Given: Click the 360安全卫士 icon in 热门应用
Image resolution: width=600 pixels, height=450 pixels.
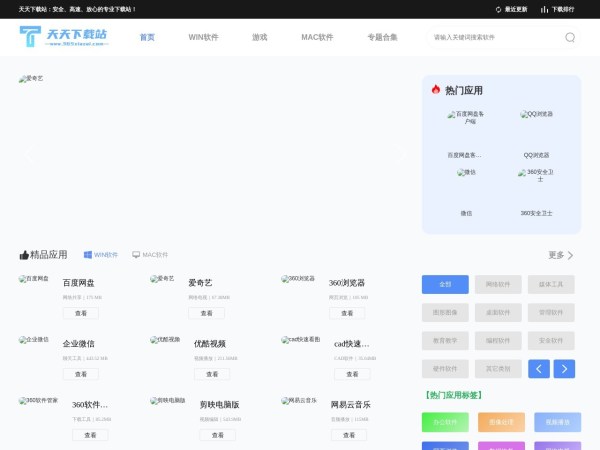Looking at the screenshot, I should click(x=536, y=175).
